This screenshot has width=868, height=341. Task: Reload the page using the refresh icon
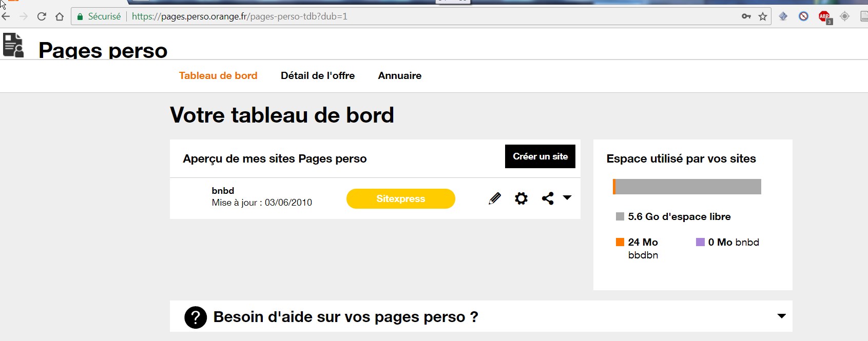[x=42, y=16]
